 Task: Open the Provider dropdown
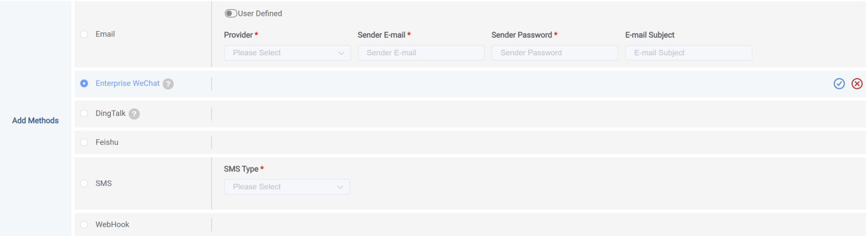coord(288,53)
